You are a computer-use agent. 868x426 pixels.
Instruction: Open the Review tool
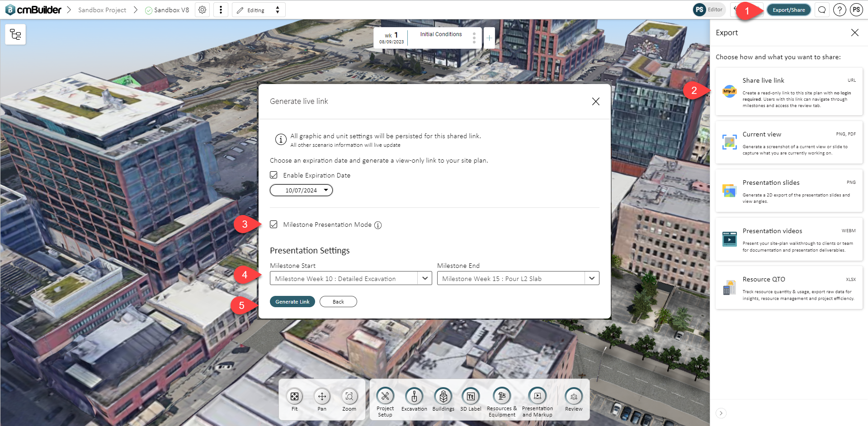click(574, 400)
